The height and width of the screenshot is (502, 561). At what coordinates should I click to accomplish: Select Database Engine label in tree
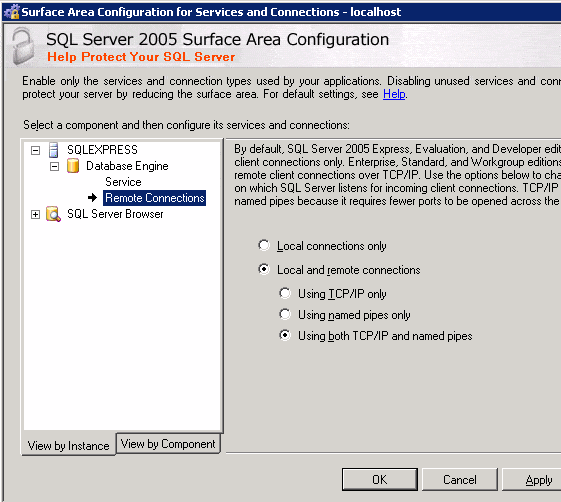coord(127,166)
